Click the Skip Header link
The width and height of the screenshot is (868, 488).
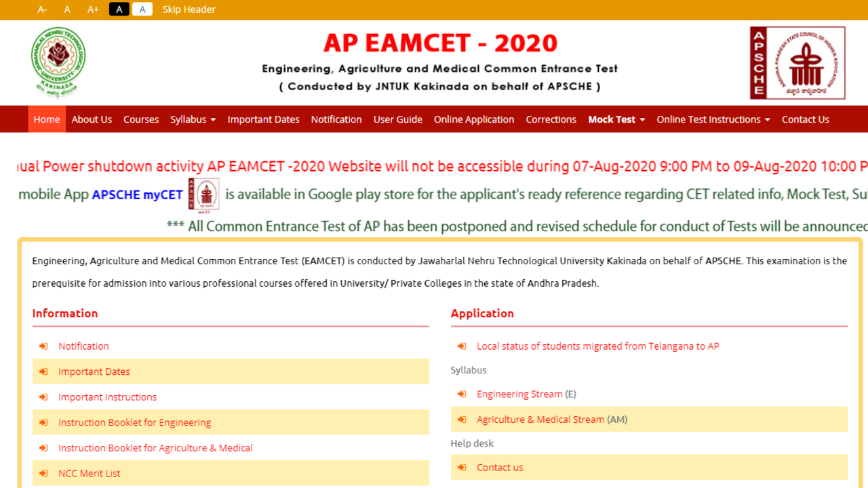(189, 9)
